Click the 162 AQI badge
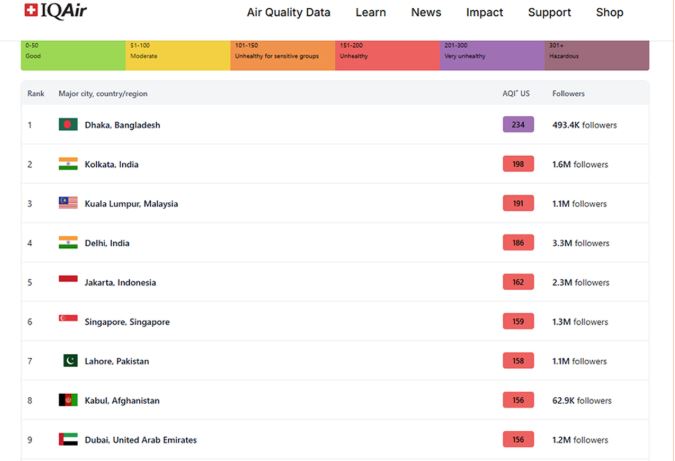 click(x=518, y=282)
